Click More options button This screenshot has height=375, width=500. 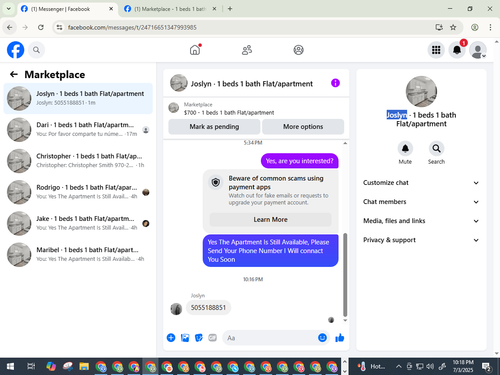303,127
